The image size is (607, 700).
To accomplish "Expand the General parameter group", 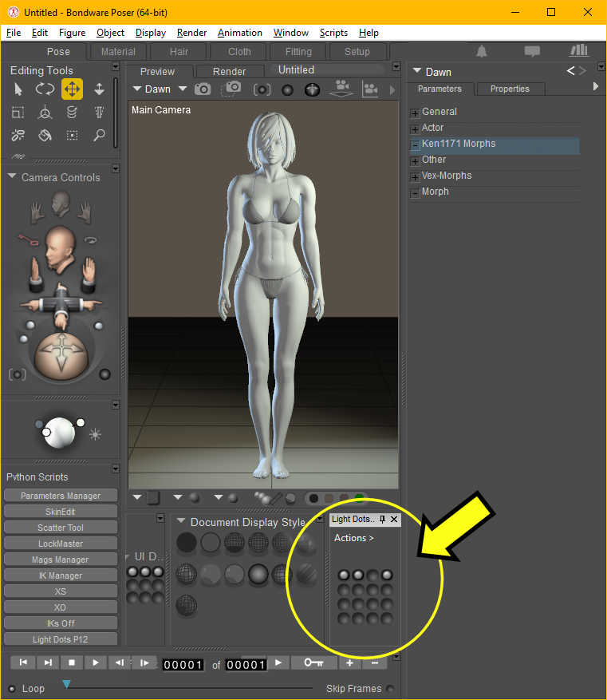I will pos(415,113).
